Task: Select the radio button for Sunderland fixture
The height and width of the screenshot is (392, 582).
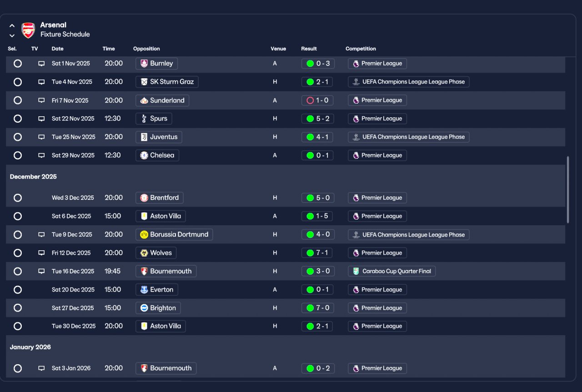Action: point(18,100)
